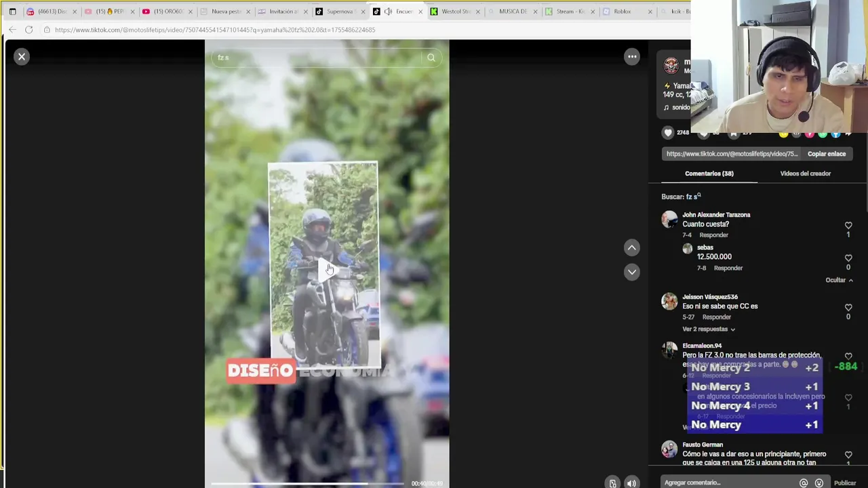This screenshot has width=868, height=488.
Task: Go to next video with down arrow
Action: tap(632, 272)
